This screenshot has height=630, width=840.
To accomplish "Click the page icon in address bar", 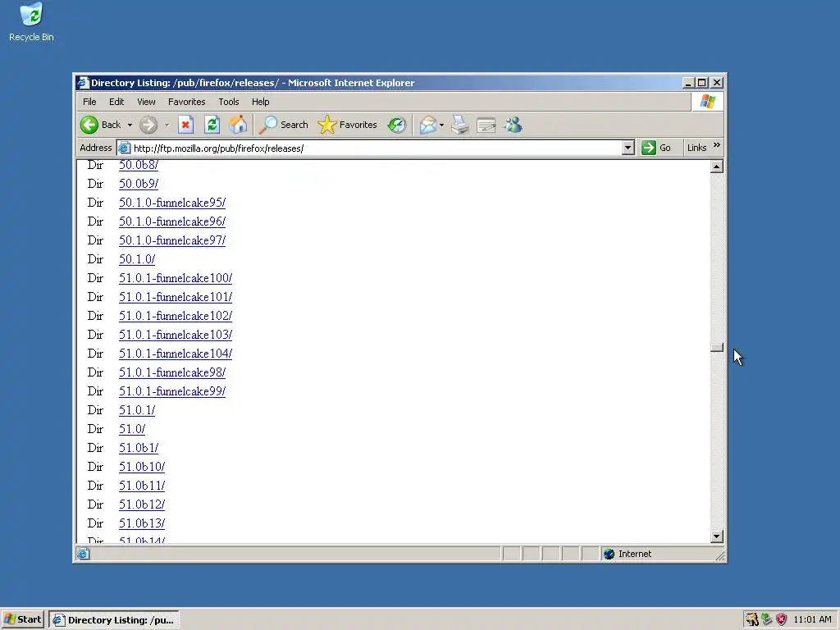I will 125,148.
